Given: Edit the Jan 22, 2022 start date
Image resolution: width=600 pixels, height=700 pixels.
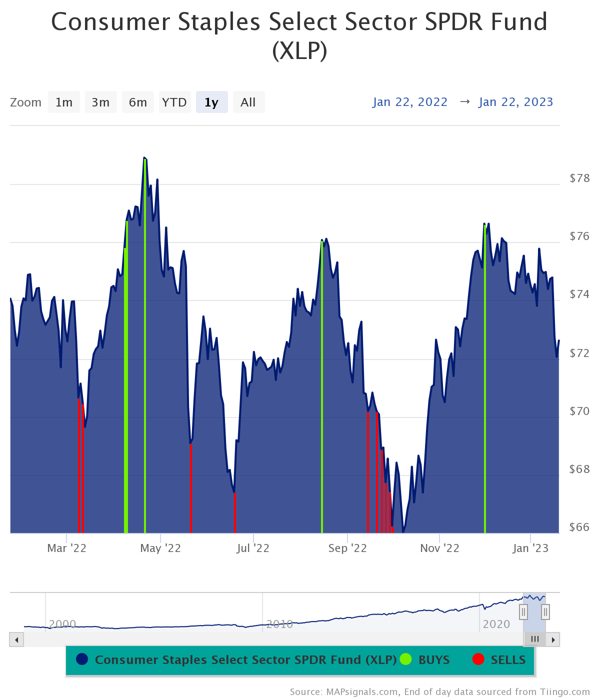Looking at the screenshot, I should click(x=410, y=102).
